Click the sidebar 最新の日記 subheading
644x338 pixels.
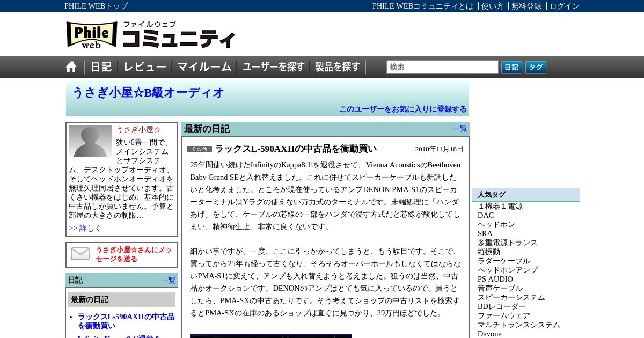[x=90, y=299]
